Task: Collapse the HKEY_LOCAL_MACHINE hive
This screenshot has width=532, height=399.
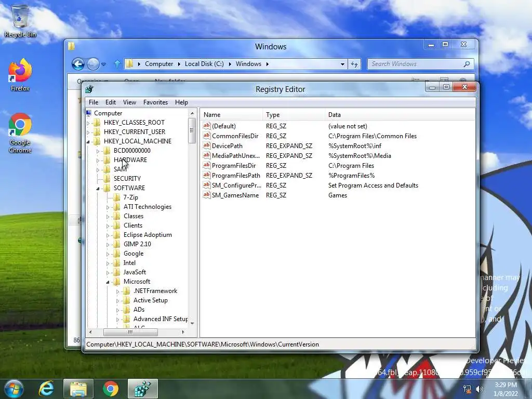Action: point(88,141)
